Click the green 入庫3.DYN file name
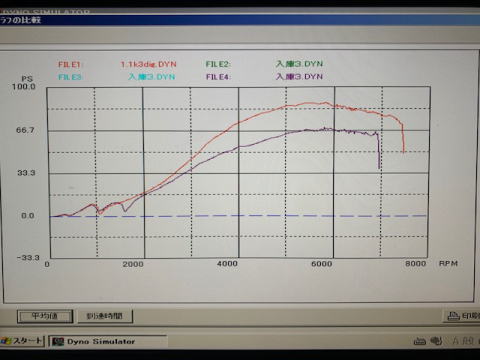480x360 pixels. pyautogui.click(x=299, y=64)
